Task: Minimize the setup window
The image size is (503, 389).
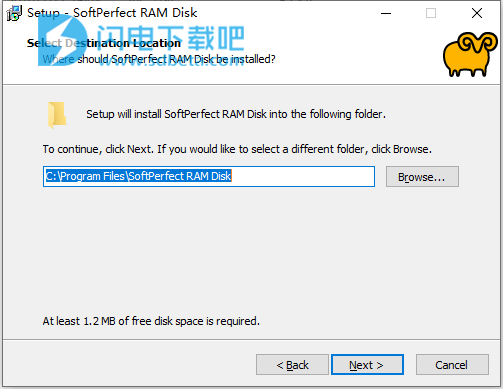Action: [386, 13]
